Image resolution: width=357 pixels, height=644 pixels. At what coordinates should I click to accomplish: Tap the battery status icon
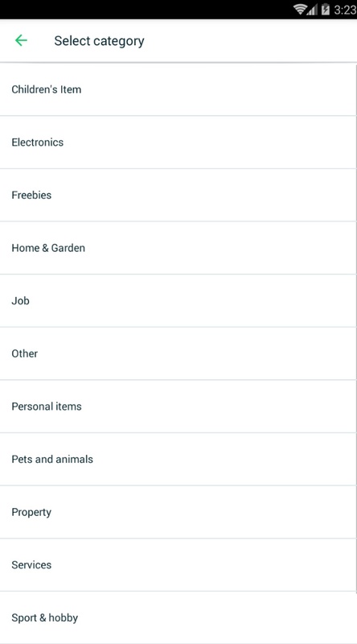pyautogui.click(x=326, y=9)
